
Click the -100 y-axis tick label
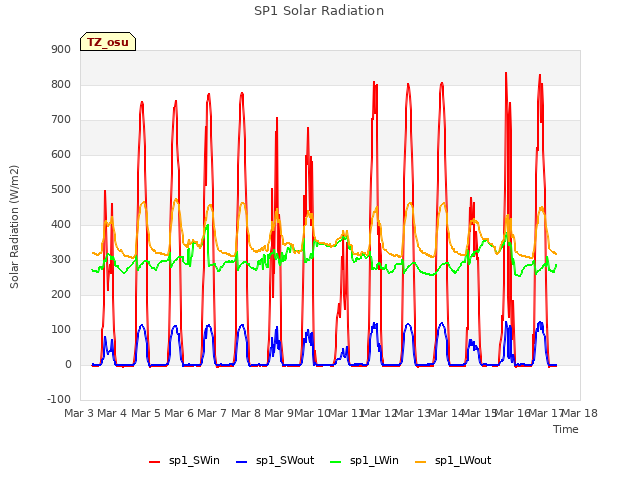pyautogui.click(x=59, y=400)
